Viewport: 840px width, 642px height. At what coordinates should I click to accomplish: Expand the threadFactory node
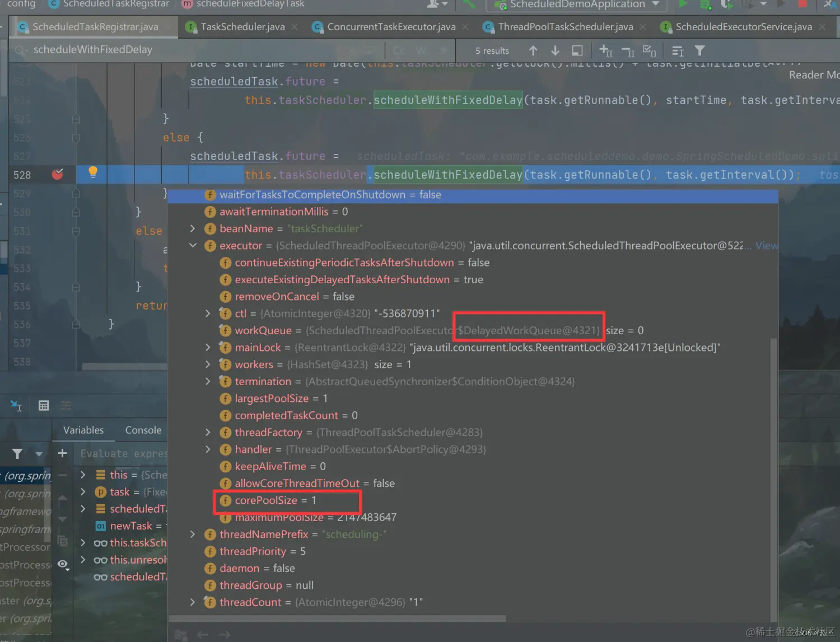pos(208,432)
